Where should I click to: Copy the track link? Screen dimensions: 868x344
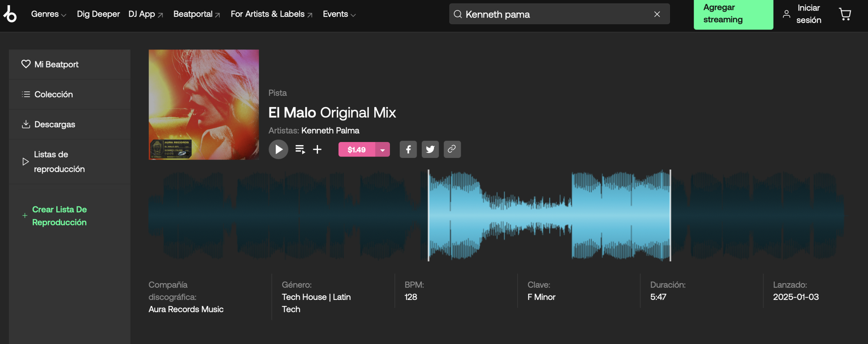click(x=452, y=149)
